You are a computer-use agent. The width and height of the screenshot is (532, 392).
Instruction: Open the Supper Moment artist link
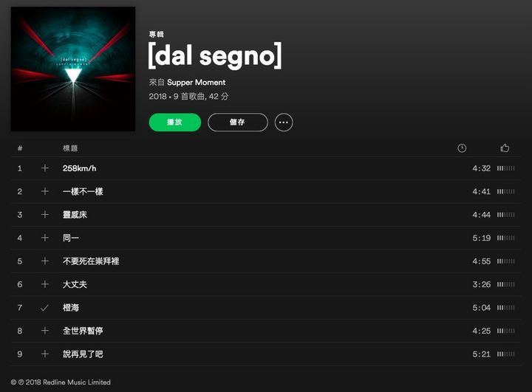[x=196, y=83]
